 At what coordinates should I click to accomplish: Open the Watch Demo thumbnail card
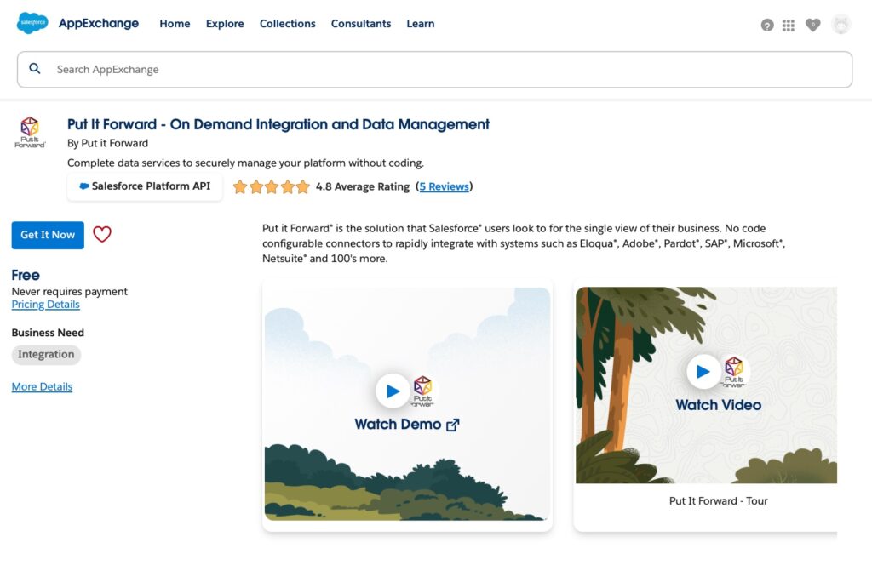tap(407, 404)
